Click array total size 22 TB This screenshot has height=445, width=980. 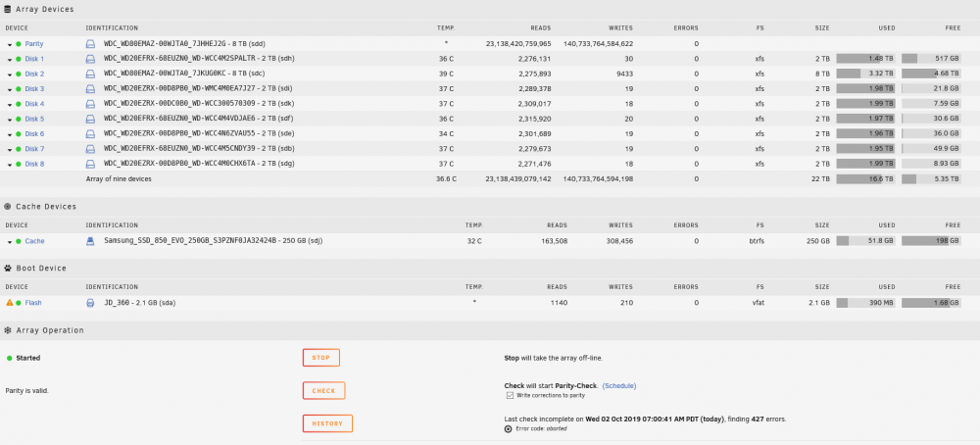point(820,179)
